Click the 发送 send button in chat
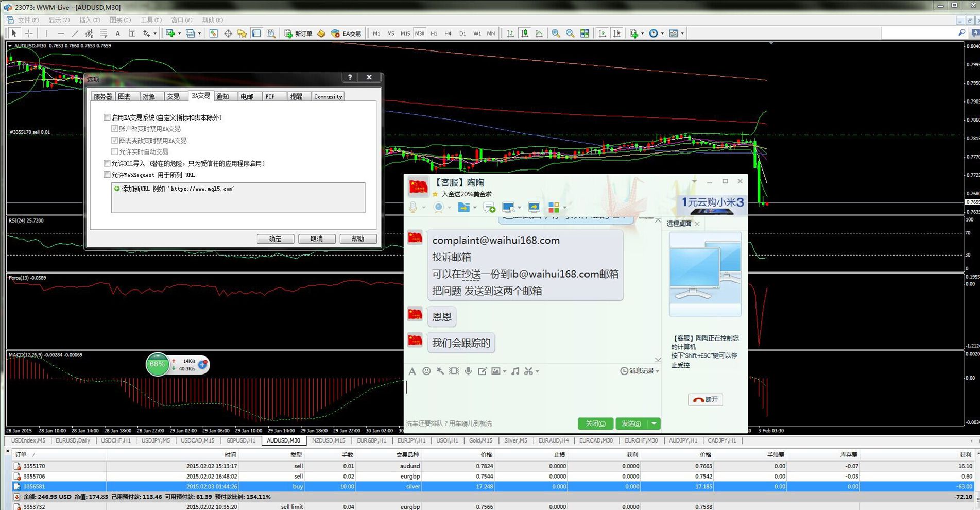Viewport: 980px width, 510px height. click(631, 423)
